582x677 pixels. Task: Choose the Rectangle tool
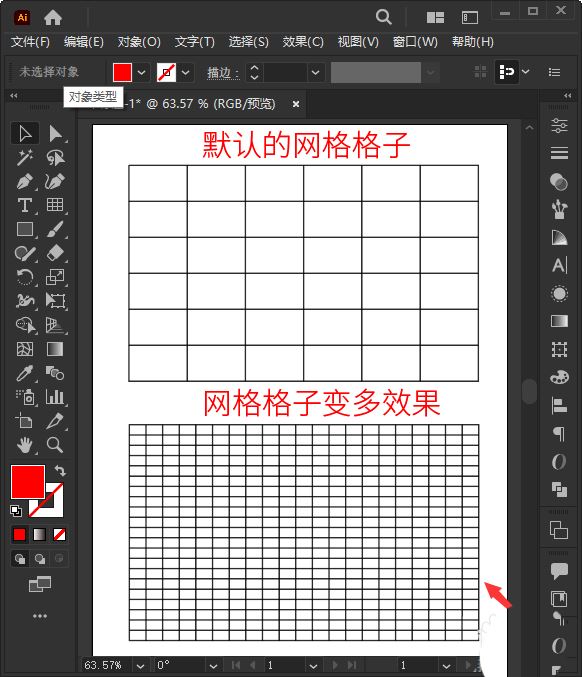(25, 229)
